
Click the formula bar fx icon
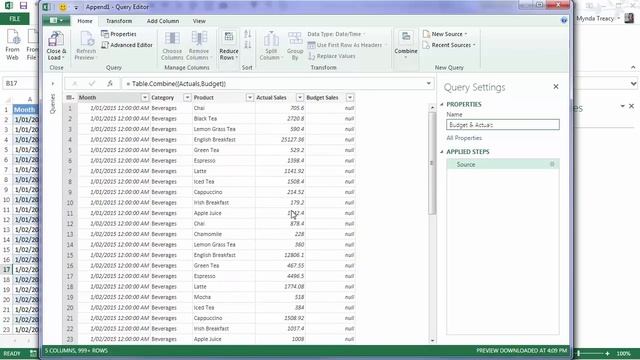(110, 83)
